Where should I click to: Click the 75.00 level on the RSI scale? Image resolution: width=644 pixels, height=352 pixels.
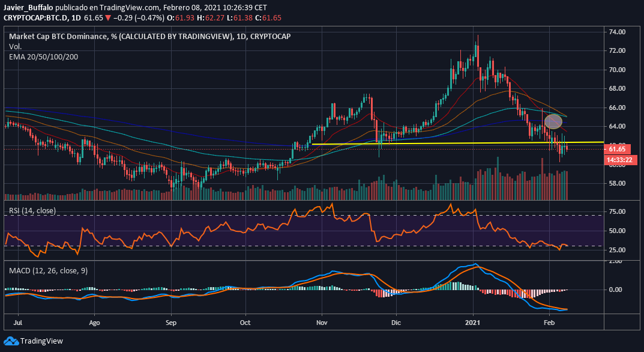[x=619, y=212]
